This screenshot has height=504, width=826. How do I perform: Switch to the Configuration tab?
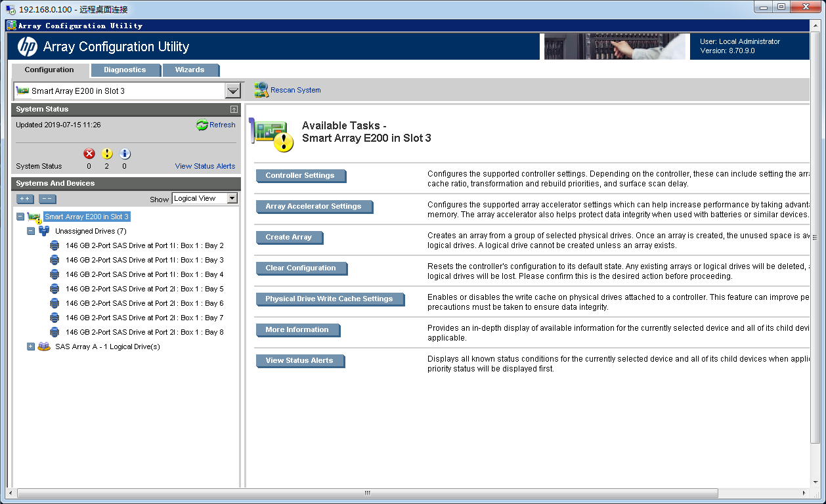pos(50,70)
